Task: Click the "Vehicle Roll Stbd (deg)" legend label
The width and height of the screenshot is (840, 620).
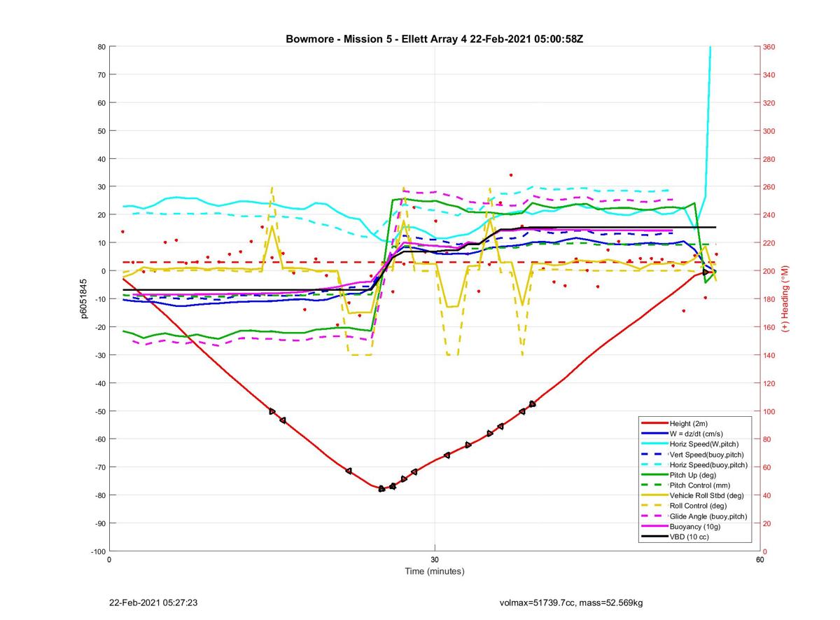Action: 707,495
